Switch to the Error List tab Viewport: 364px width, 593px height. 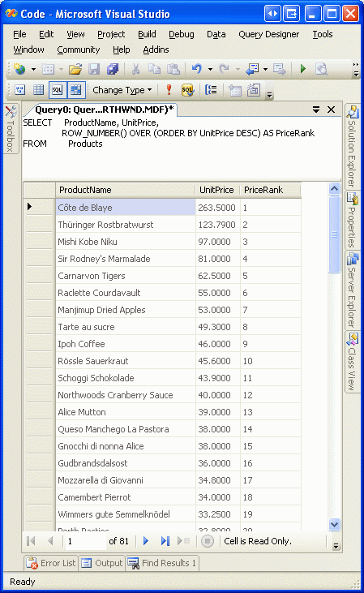[x=51, y=563]
